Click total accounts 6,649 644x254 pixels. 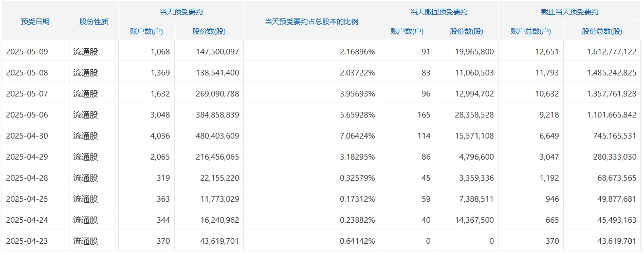[x=550, y=136]
